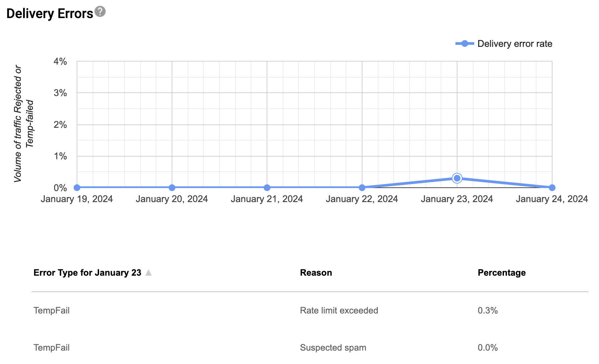This screenshot has height=364, width=599.
Task: Click the data point for January 22
Action: [x=362, y=187]
